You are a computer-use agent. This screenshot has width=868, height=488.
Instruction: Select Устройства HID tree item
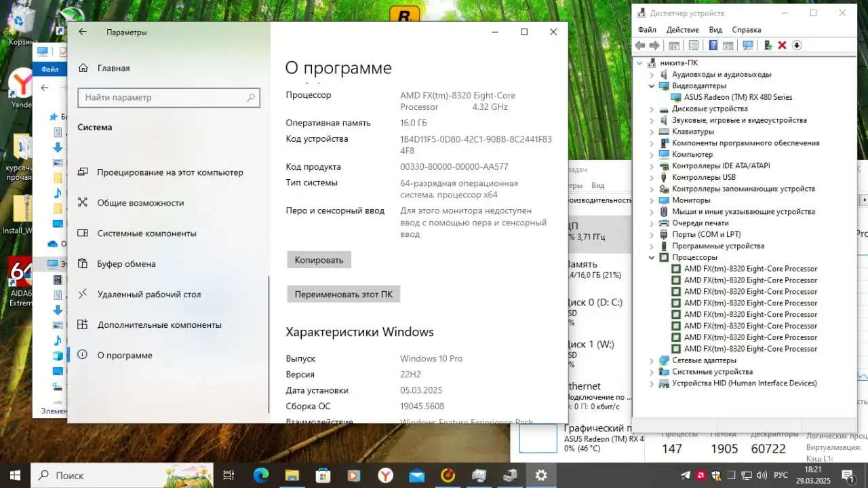[x=744, y=383]
